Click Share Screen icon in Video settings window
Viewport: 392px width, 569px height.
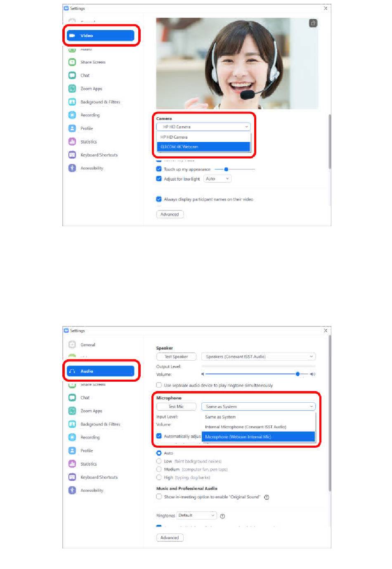point(72,62)
